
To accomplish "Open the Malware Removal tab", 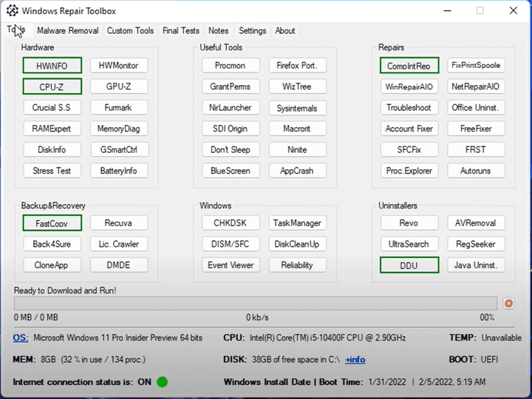I will [x=67, y=31].
